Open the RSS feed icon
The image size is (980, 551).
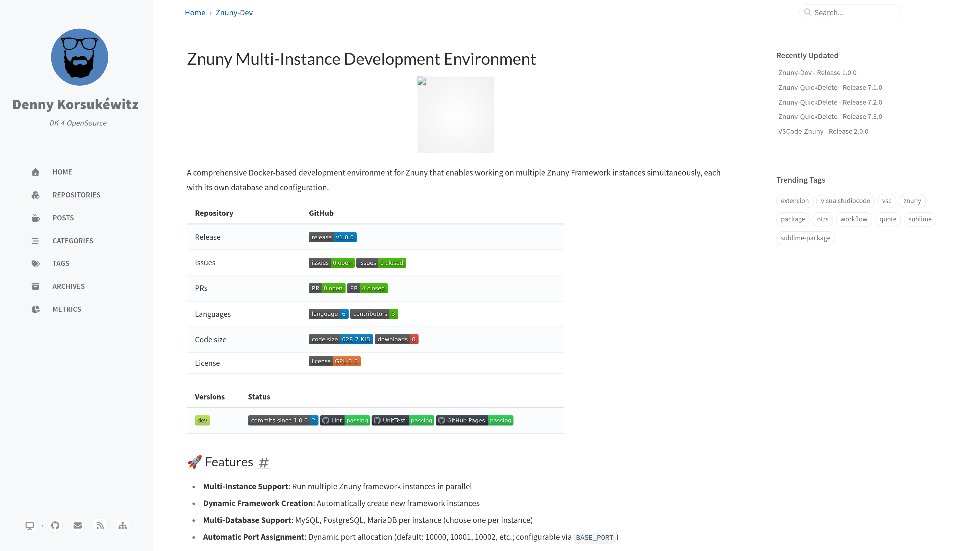pos(100,525)
